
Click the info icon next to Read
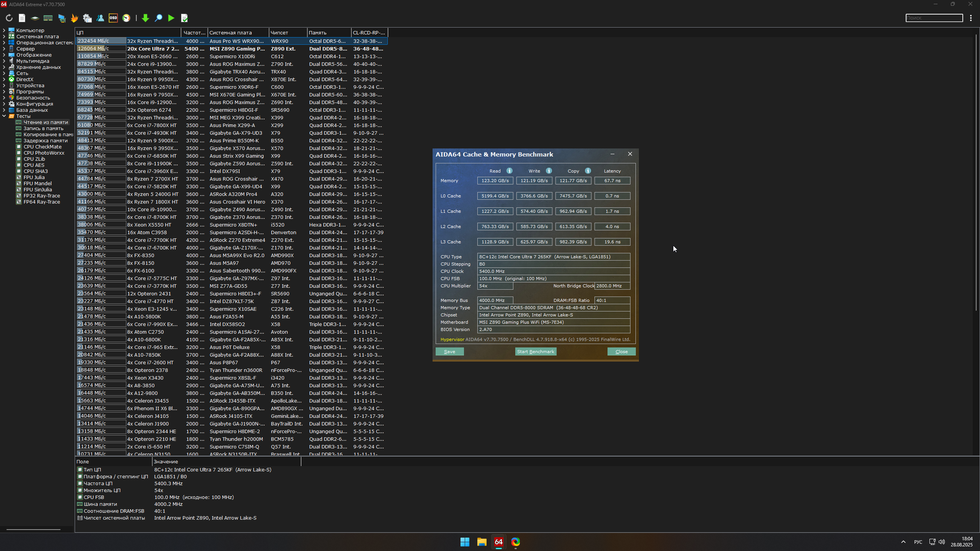510,171
